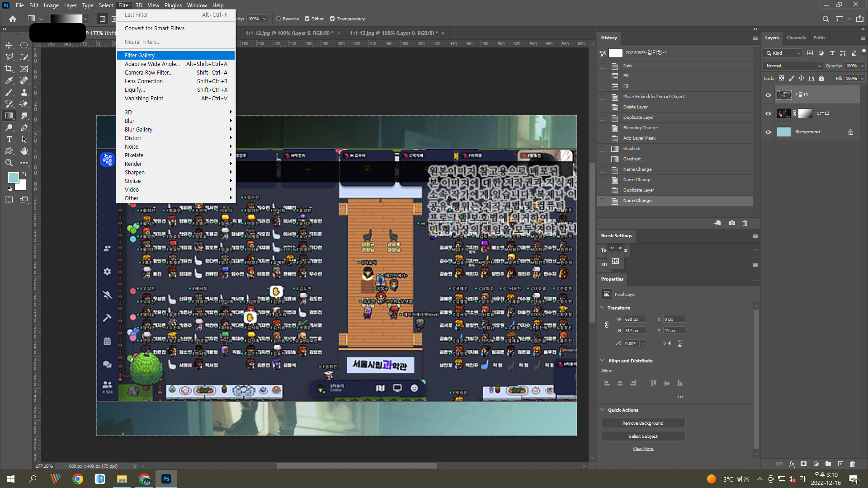This screenshot has width=868, height=488.
Task: Select the Quick Selection tool
Action: click(x=24, y=57)
